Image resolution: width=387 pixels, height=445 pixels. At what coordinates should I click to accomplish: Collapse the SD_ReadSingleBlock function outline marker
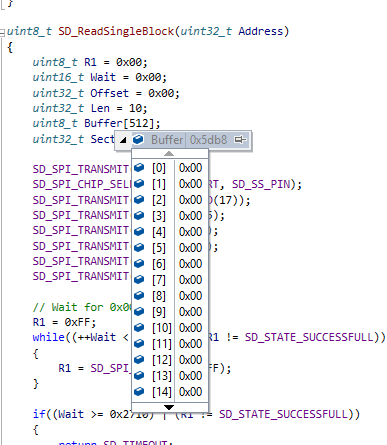point(2,32)
